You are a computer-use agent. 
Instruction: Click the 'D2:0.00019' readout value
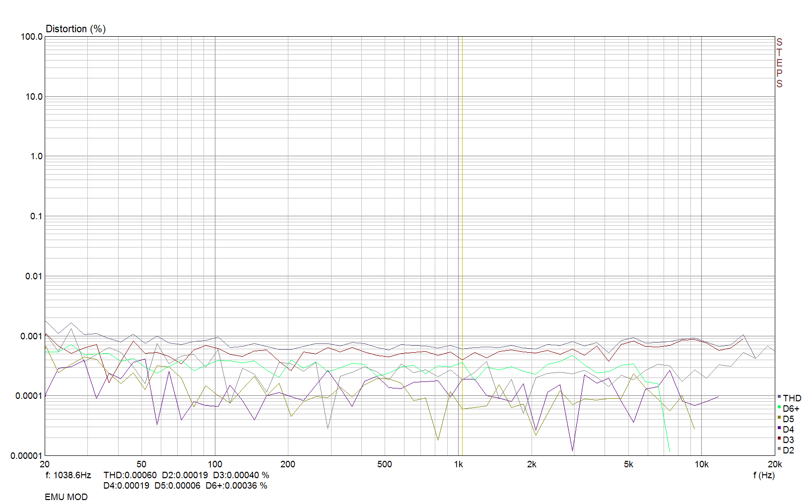coord(185,475)
